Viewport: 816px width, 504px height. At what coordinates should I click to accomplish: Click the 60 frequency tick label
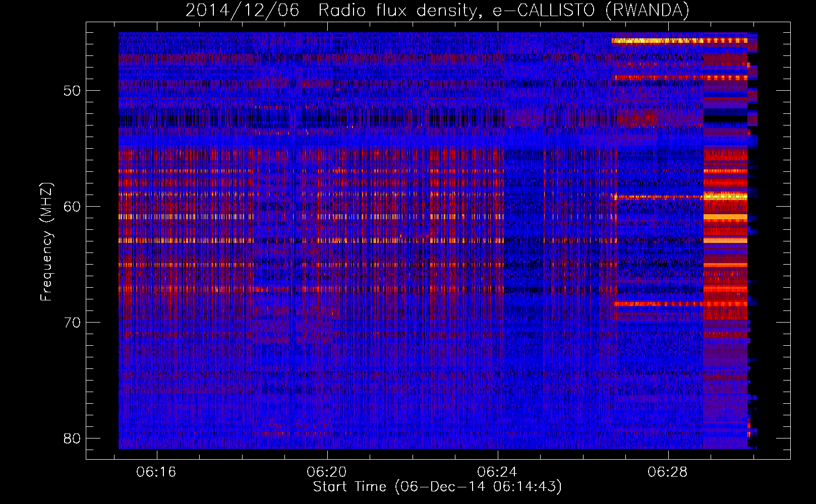(x=72, y=207)
